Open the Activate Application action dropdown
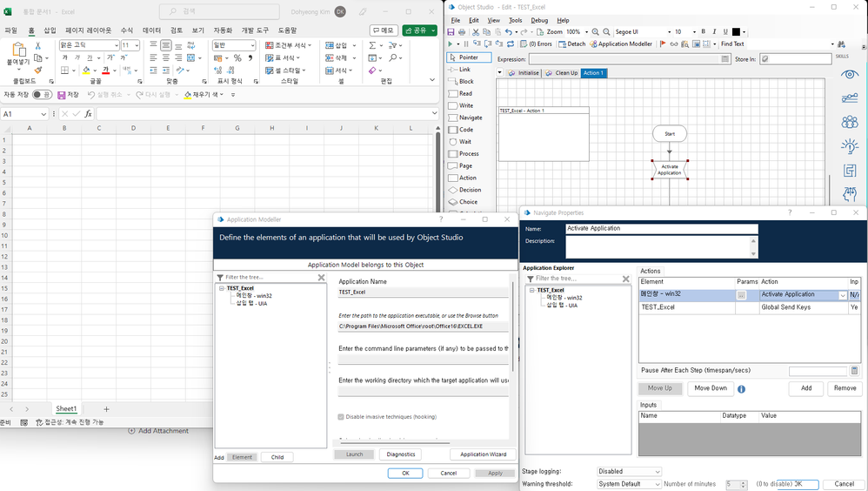Image resolution: width=868 pixels, height=491 pixels. 842,295
